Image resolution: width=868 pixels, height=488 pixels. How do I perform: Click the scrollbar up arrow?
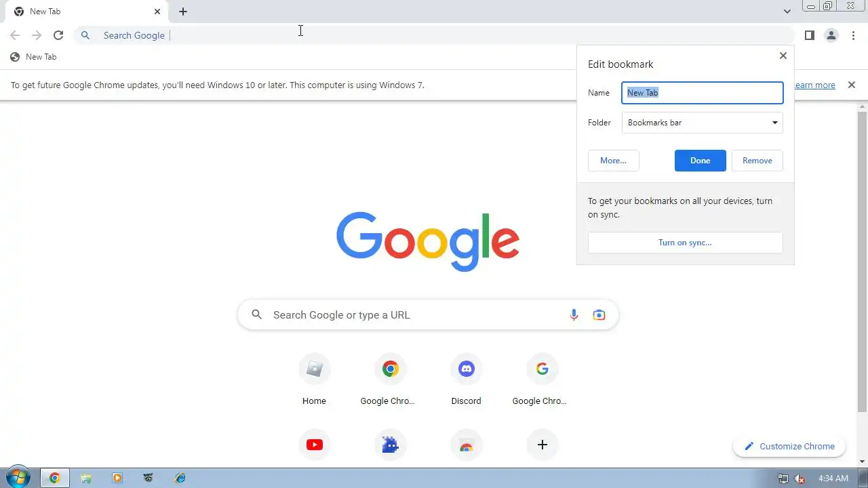[863, 107]
